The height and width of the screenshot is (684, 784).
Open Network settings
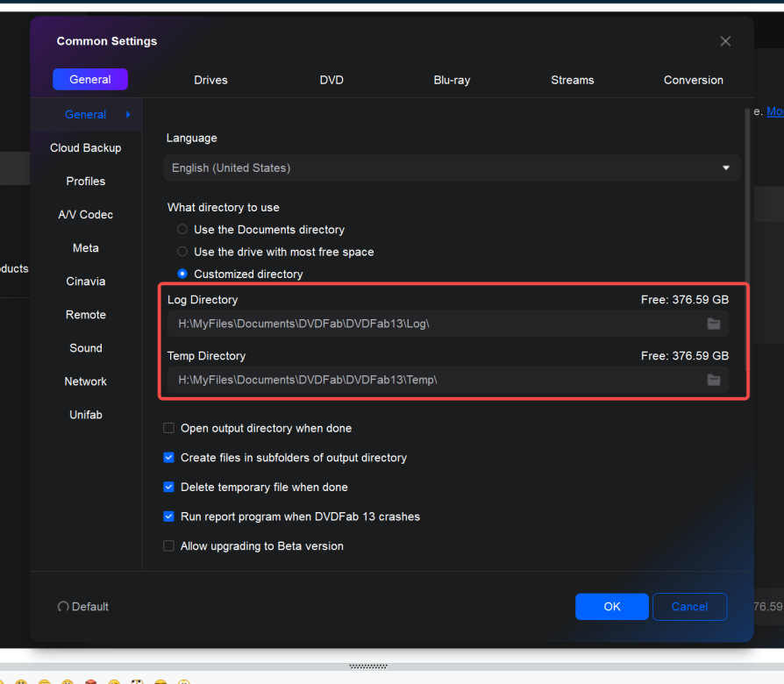click(x=85, y=381)
